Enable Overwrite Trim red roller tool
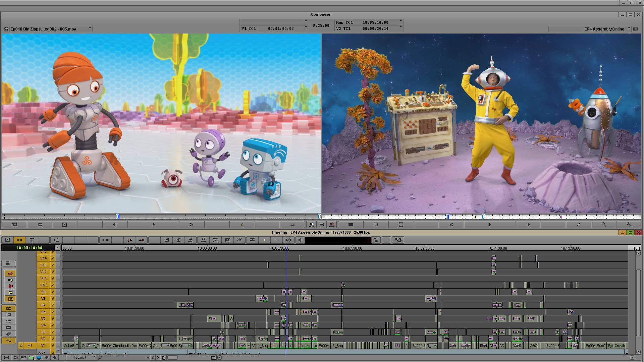 [x=10, y=286]
